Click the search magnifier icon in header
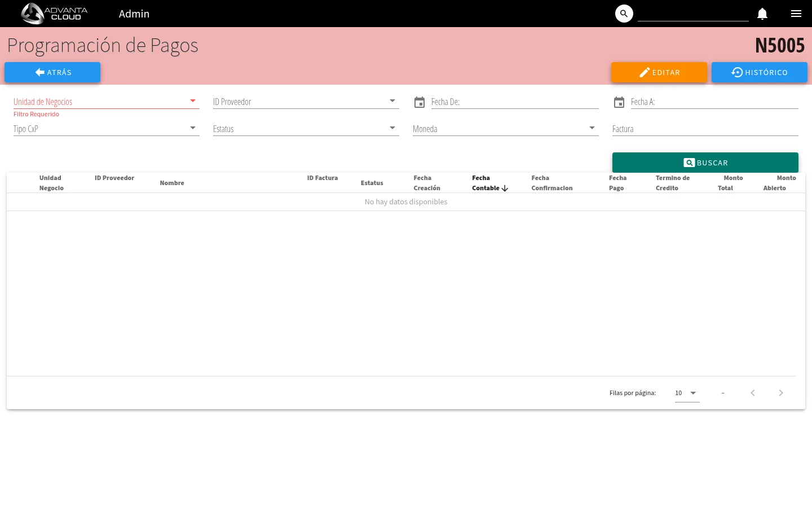 (624, 14)
